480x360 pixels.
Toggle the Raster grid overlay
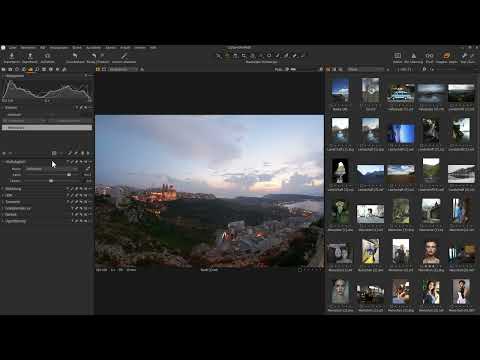point(397,56)
